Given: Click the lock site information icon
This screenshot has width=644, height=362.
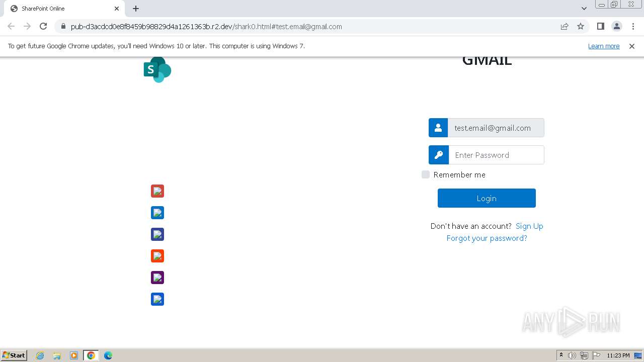Looking at the screenshot, I should point(63,27).
